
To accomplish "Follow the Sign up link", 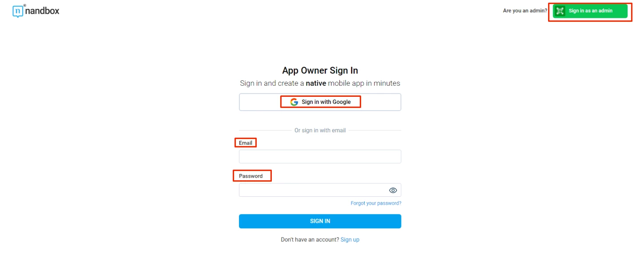I will coord(350,240).
